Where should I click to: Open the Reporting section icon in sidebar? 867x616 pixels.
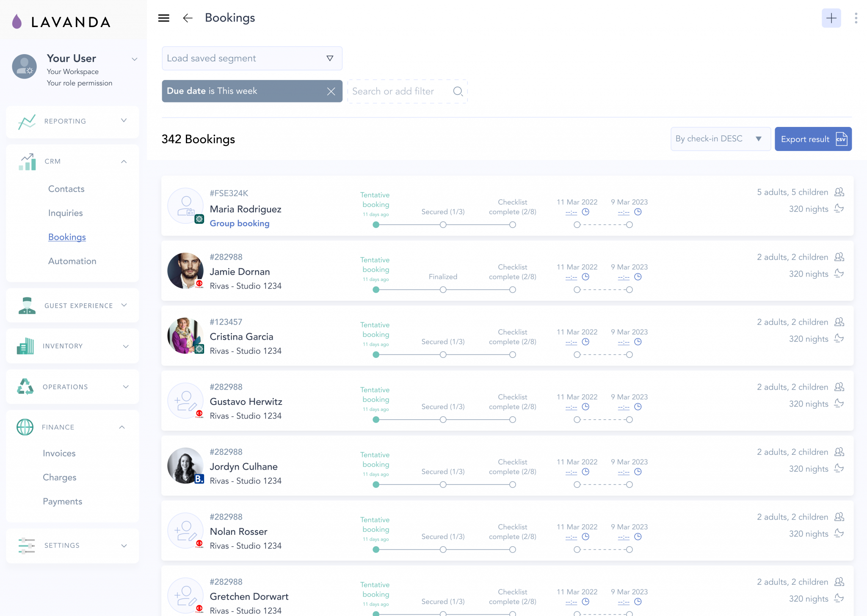pyautogui.click(x=26, y=121)
